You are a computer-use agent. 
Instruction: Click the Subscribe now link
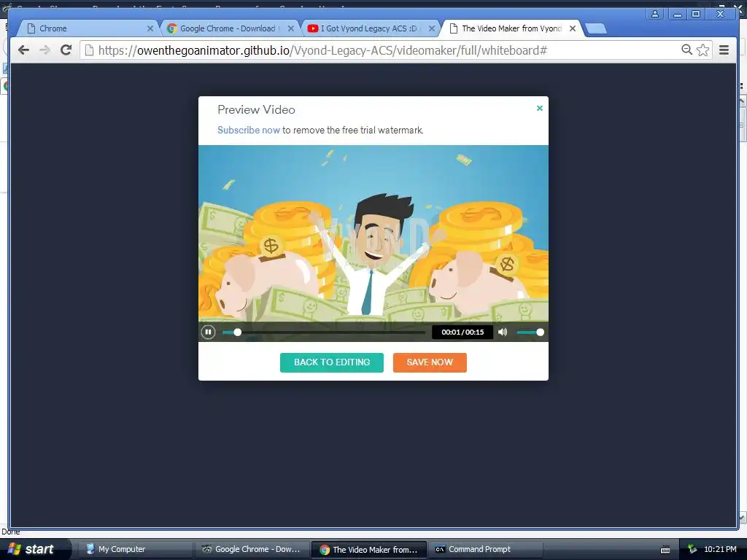pos(248,130)
